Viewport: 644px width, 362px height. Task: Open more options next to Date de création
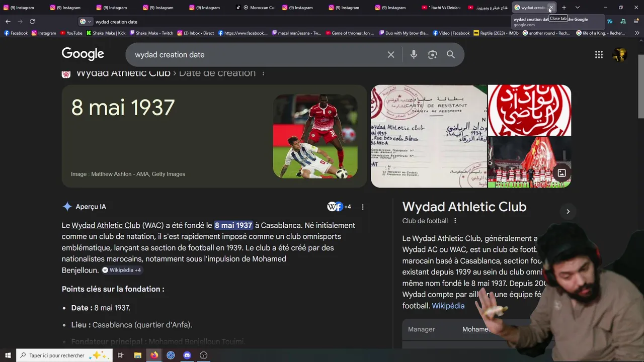click(x=263, y=73)
